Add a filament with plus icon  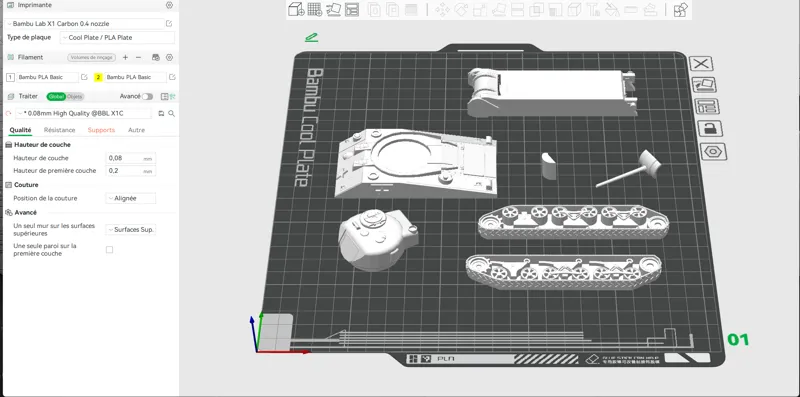[126, 57]
